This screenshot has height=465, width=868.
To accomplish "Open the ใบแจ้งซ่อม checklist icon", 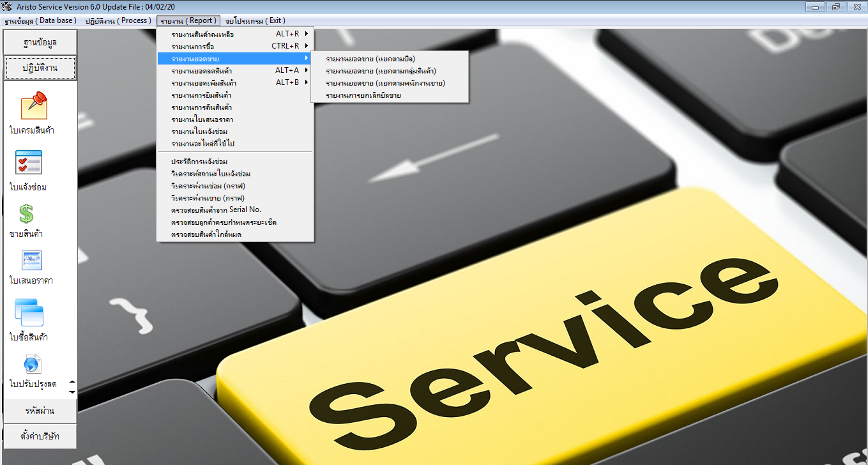I will (x=29, y=163).
